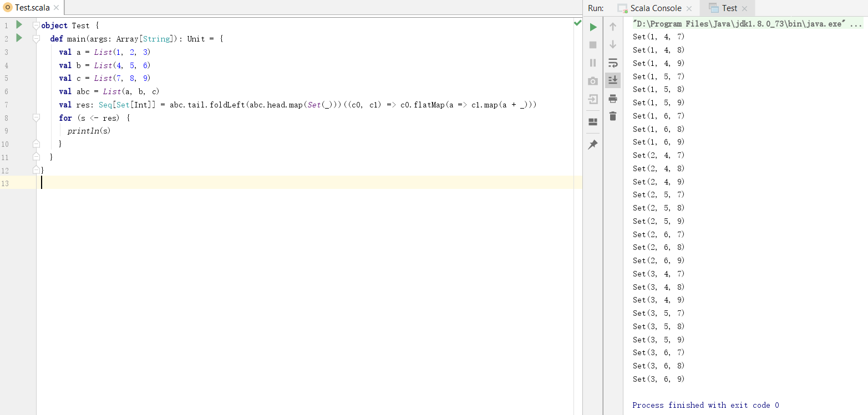Select console output line Set(3, 5, 7)

[658, 313]
